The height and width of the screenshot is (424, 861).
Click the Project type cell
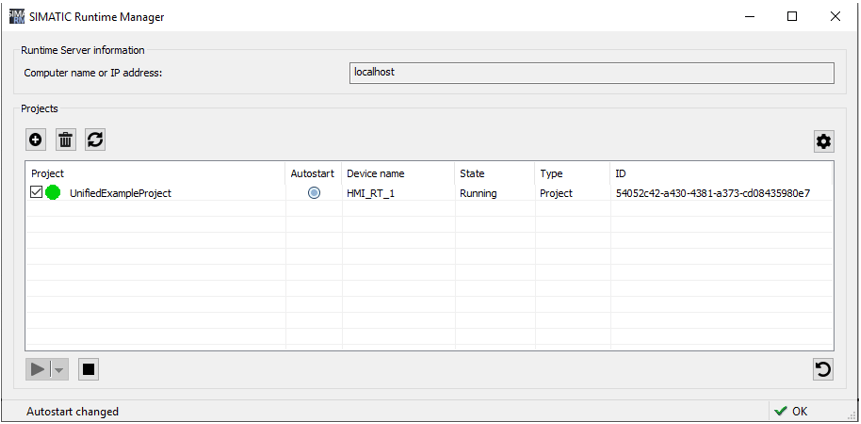coord(556,193)
